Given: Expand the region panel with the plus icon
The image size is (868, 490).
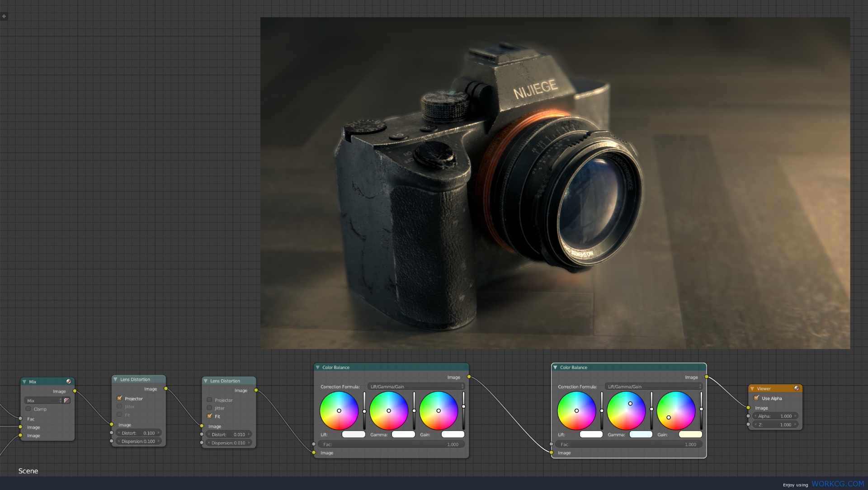Looking at the screenshot, I should coord(4,16).
